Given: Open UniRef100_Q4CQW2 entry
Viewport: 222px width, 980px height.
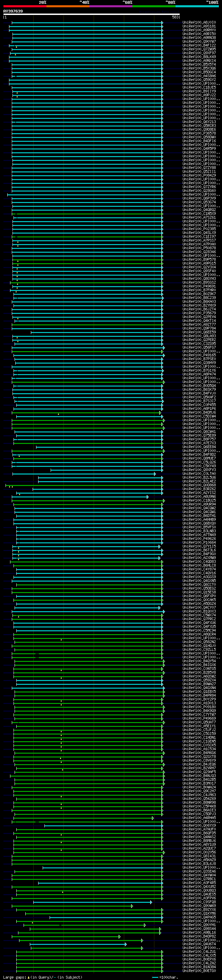Looking at the screenshot, I should [x=199, y=508].
